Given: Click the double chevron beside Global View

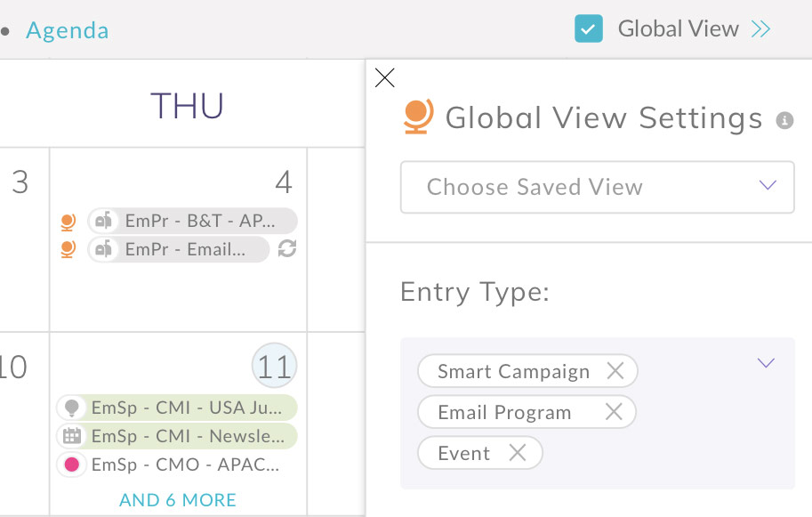Looking at the screenshot, I should tap(760, 29).
